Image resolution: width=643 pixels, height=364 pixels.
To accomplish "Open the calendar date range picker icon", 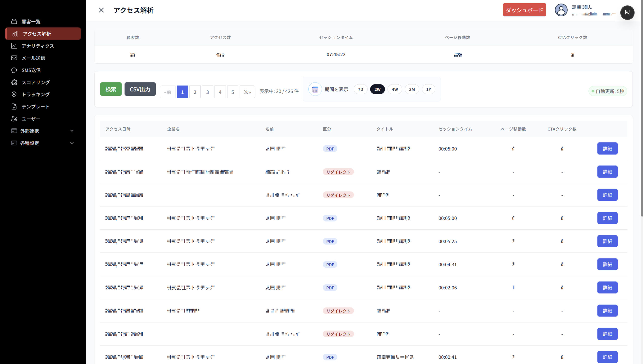I will [315, 89].
